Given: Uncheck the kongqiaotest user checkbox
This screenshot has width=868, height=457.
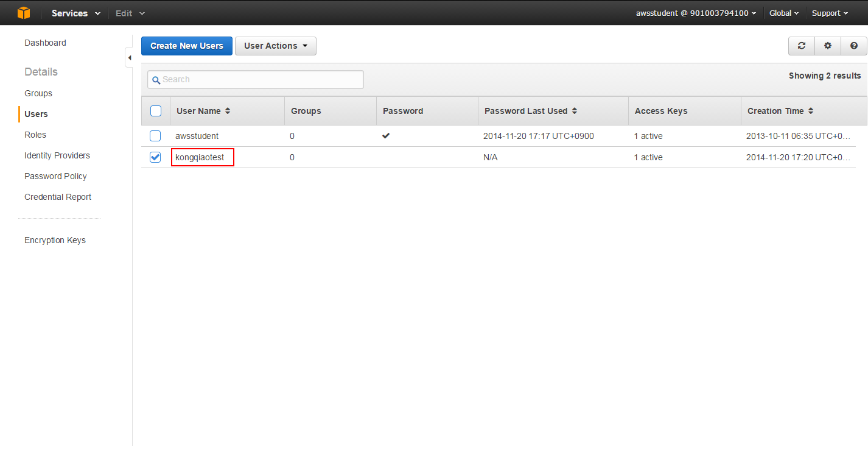Looking at the screenshot, I should [x=156, y=157].
